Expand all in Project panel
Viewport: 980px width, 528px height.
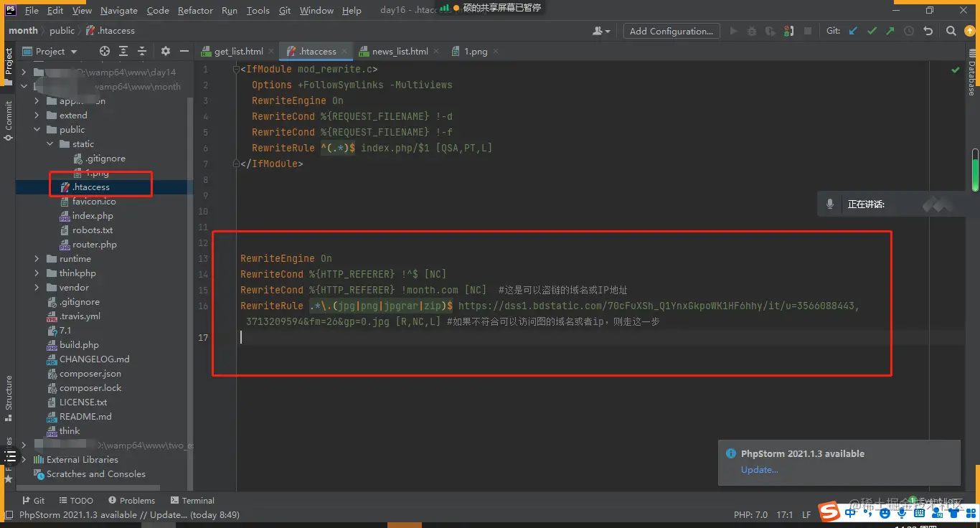(123, 51)
